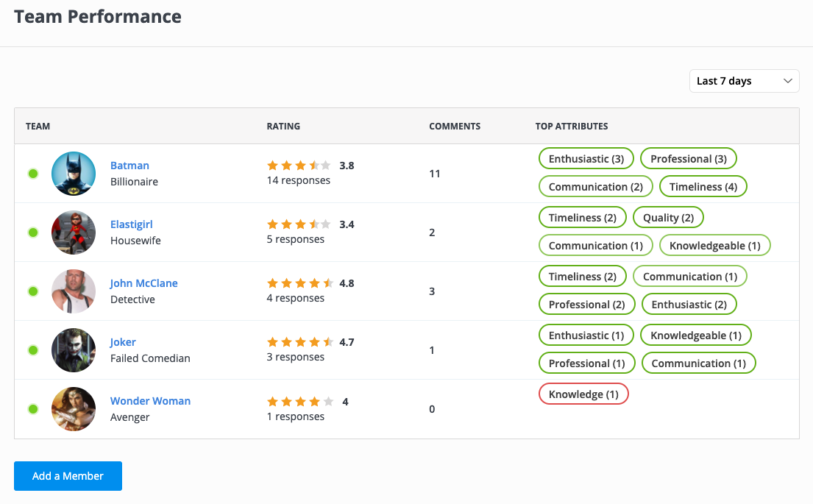
Task: Open the John McClane name link
Action: [144, 283]
